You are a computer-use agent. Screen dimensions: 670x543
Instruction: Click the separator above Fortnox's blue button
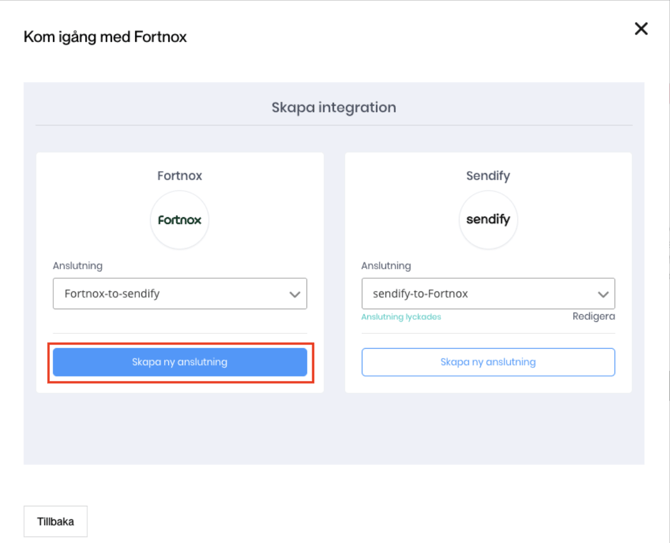tap(180, 333)
